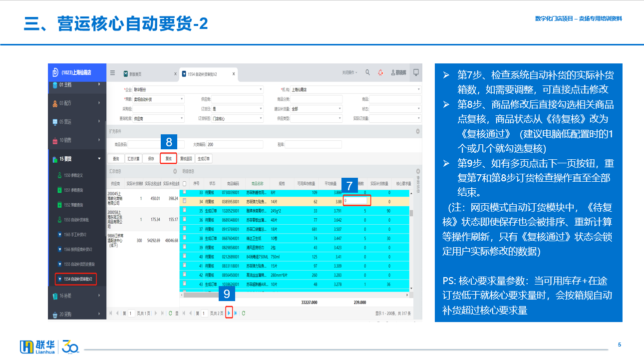This screenshot has height=364, width=644.
Task: Click the 20 采购 basket icon
Action: click(x=55, y=315)
